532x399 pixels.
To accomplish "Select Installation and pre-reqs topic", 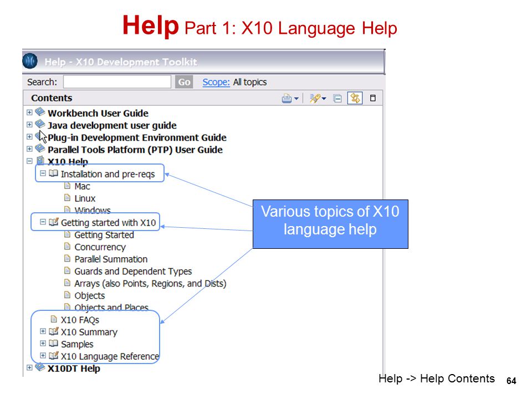I will point(108,174).
